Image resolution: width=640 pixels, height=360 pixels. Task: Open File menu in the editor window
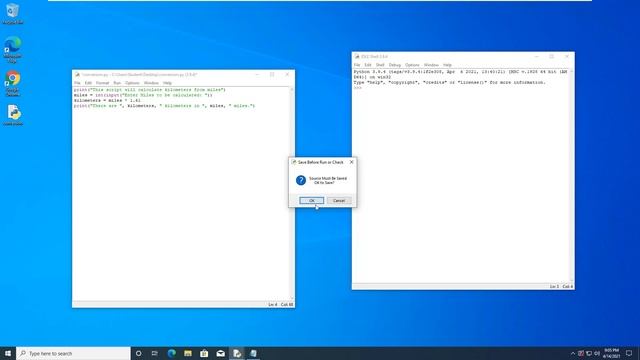pos(77,83)
